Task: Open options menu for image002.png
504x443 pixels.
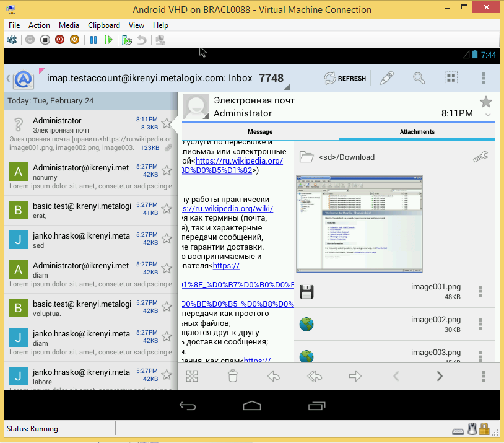Action: [x=480, y=324]
